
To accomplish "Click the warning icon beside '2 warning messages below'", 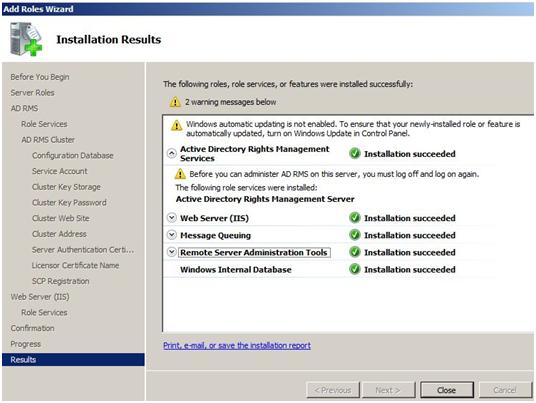I will (175, 102).
